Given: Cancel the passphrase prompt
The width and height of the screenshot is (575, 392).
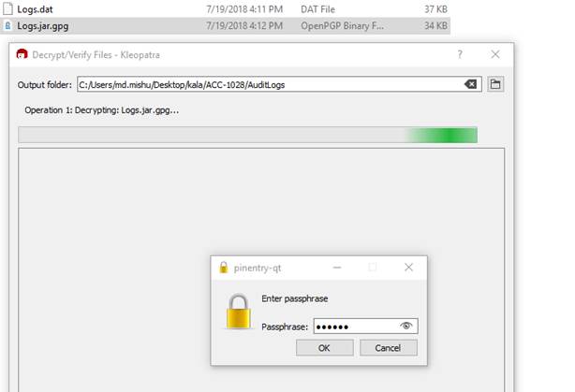Looking at the screenshot, I should click(x=389, y=348).
